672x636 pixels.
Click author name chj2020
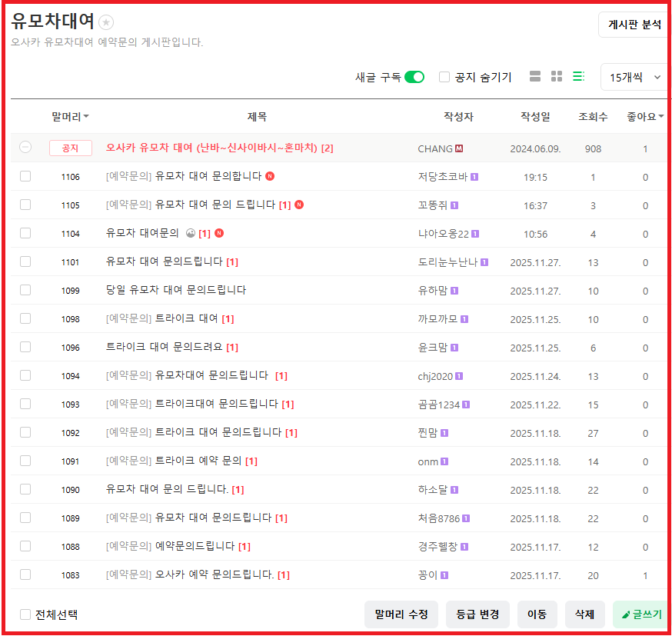[x=435, y=376]
